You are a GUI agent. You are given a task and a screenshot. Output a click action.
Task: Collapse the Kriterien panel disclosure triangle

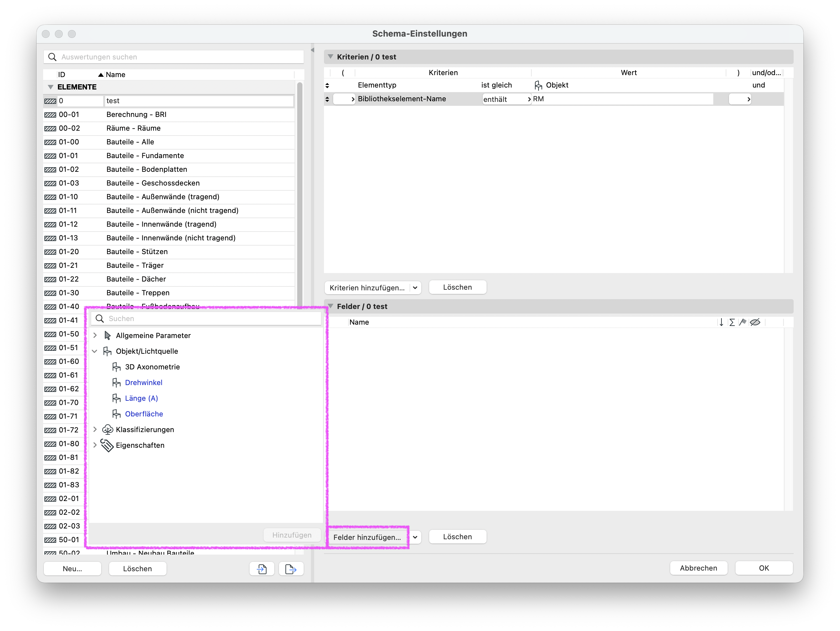(331, 57)
